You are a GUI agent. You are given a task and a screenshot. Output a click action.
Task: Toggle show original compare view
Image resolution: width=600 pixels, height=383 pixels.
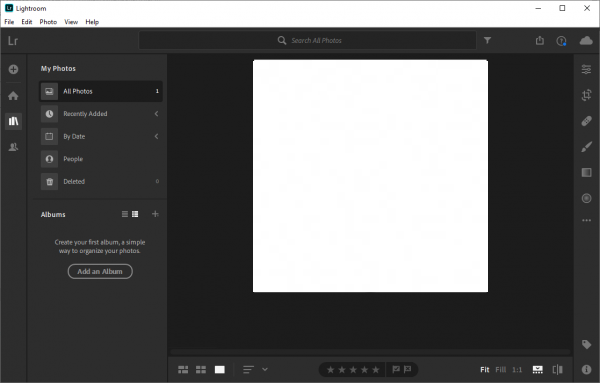pos(558,369)
